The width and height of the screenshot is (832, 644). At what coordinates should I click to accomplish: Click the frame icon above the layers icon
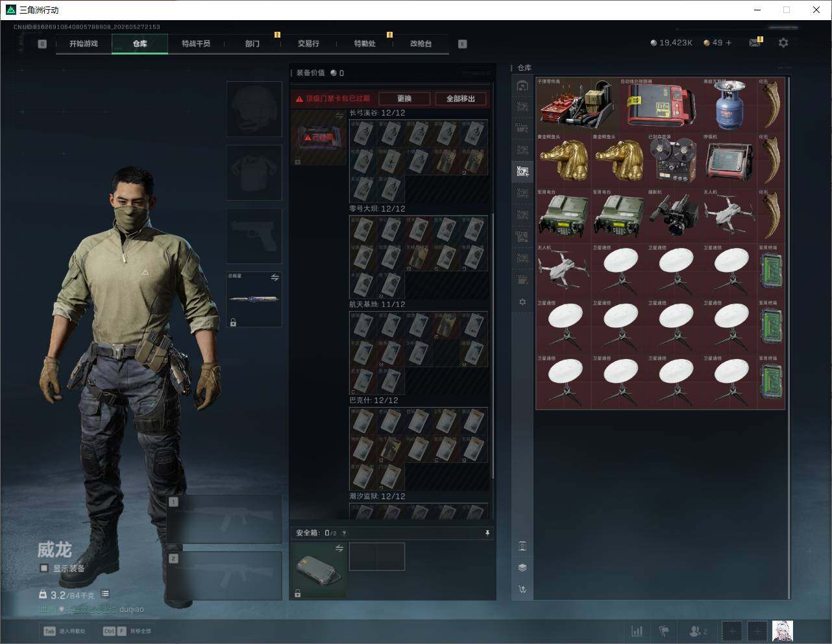pyautogui.click(x=522, y=546)
